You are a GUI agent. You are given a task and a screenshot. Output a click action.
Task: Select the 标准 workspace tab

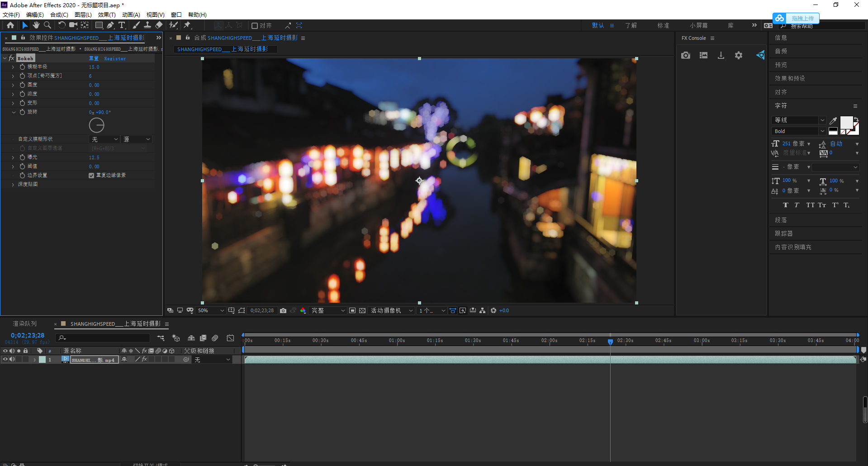[x=664, y=25]
